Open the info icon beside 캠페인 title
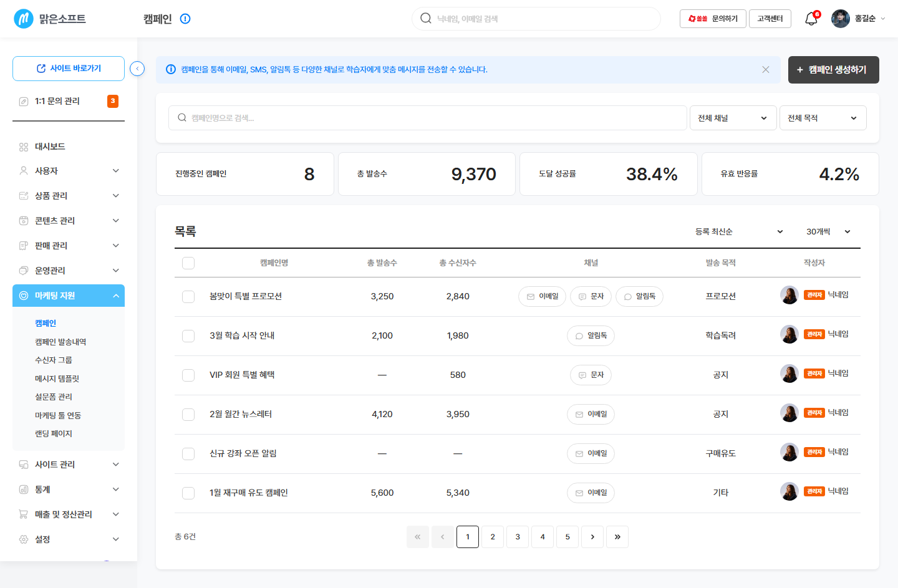 coord(185,19)
